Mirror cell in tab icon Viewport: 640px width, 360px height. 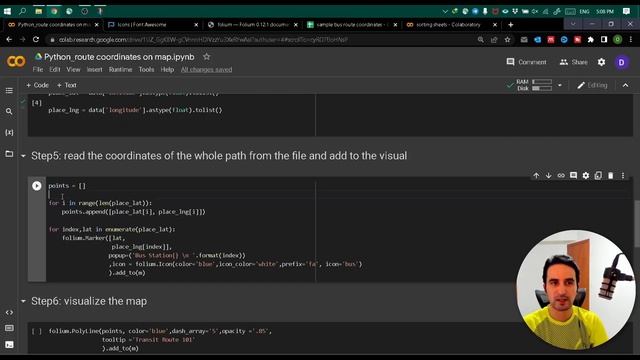(x=598, y=176)
